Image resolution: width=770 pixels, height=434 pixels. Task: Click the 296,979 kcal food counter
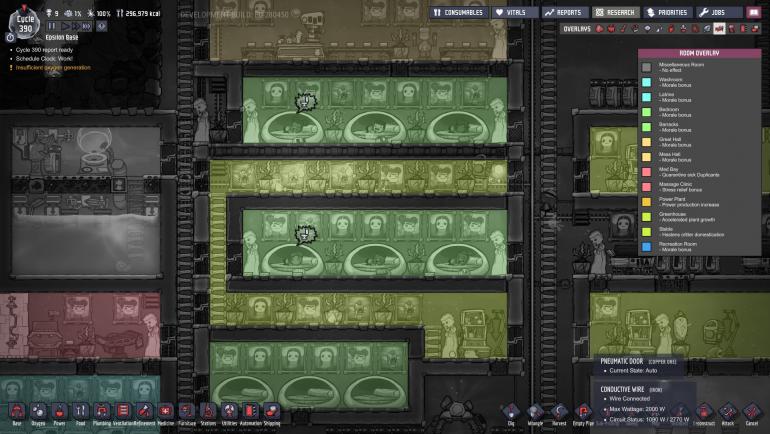[x=138, y=13]
